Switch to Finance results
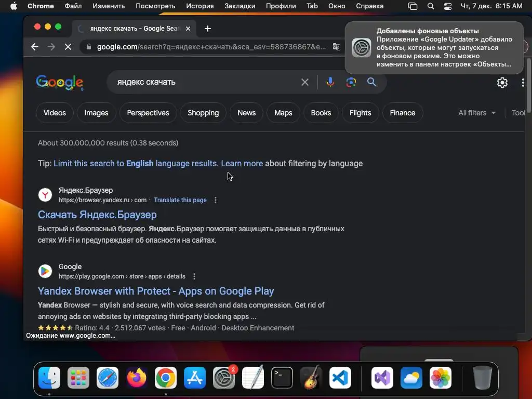This screenshot has height=399, width=532. tap(403, 113)
